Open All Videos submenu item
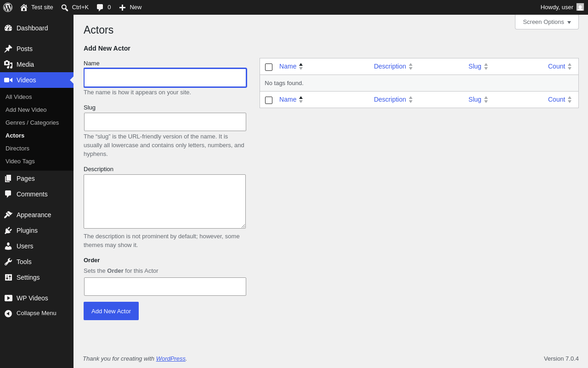 tap(37, 97)
